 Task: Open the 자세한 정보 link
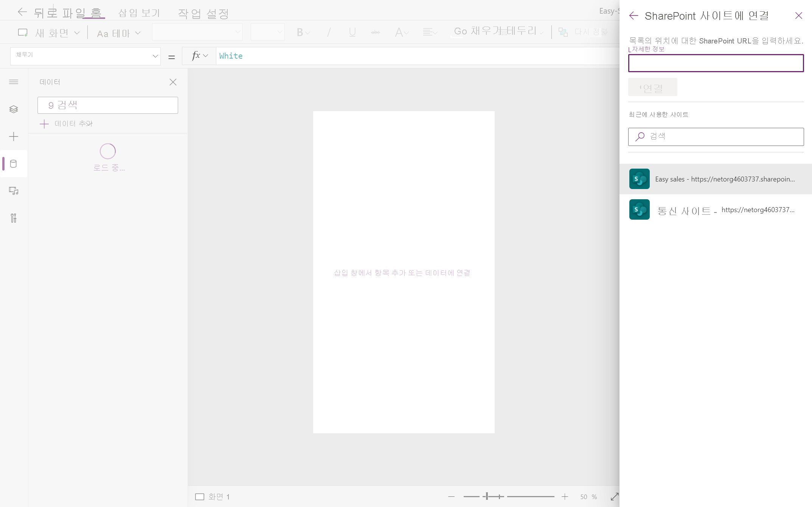click(648, 49)
